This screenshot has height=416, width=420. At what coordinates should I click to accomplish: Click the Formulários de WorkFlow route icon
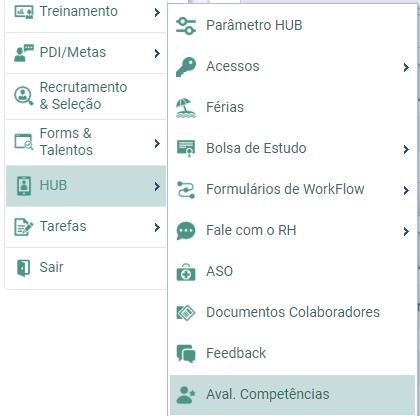point(186,190)
